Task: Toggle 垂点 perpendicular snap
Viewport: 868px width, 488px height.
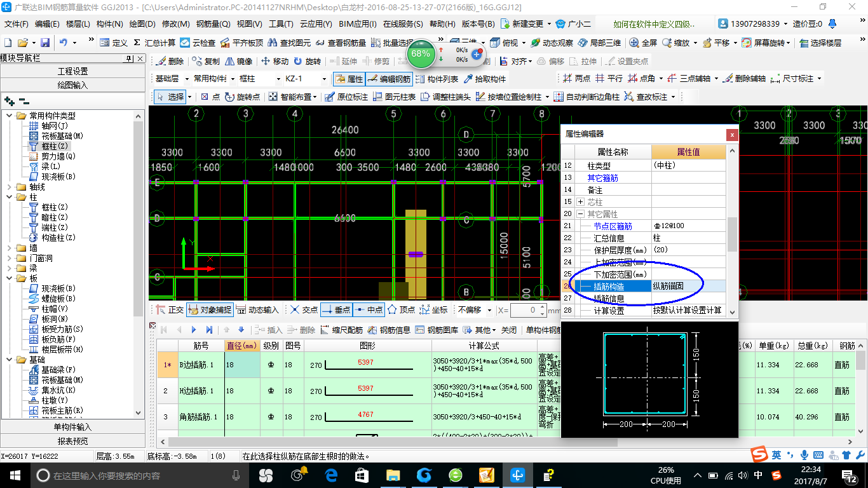Action: (x=336, y=310)
